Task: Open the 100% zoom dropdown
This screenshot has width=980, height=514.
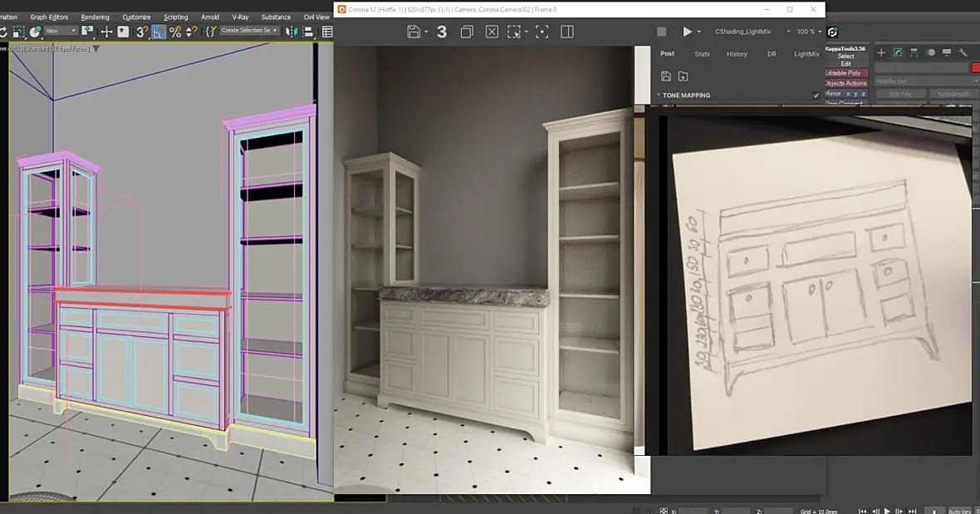Action: click(810, 32)
